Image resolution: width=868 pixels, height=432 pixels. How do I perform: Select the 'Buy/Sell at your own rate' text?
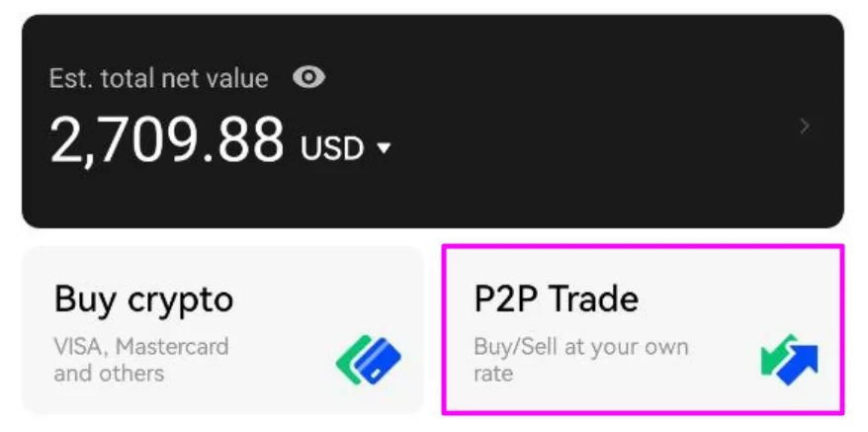[x=581, y=360]
